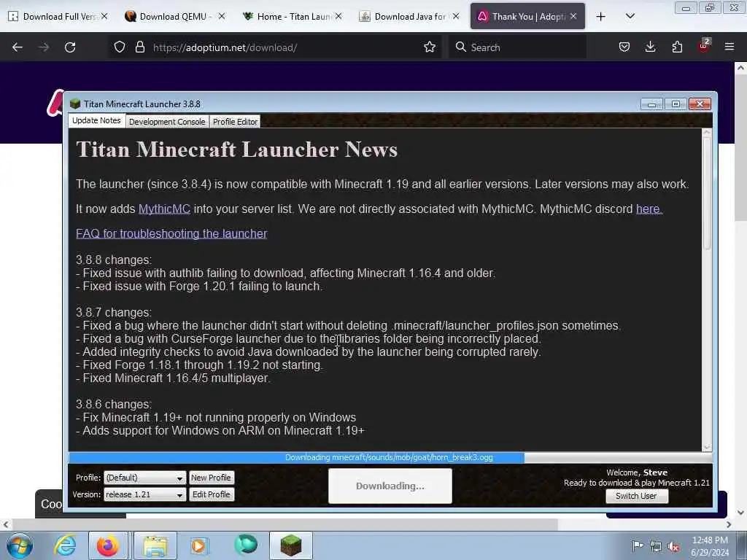Click the launcher news vertical scrollbar

click(x=707, y=192)
